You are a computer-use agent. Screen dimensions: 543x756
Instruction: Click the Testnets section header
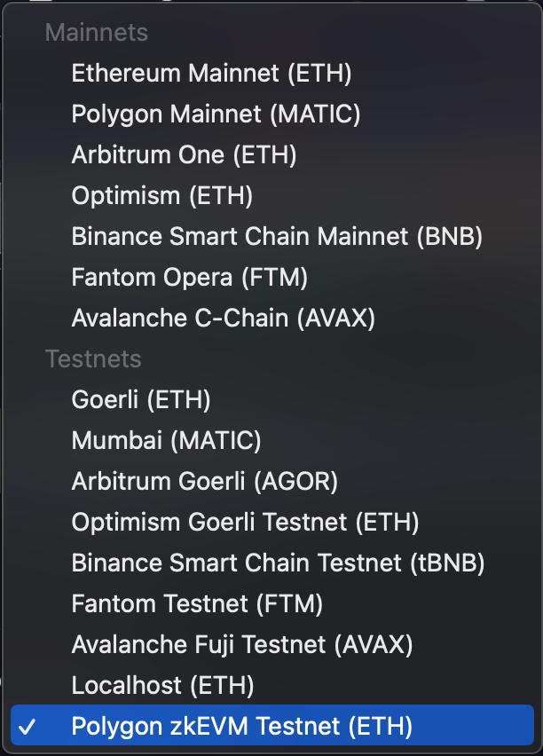(93, 358)
